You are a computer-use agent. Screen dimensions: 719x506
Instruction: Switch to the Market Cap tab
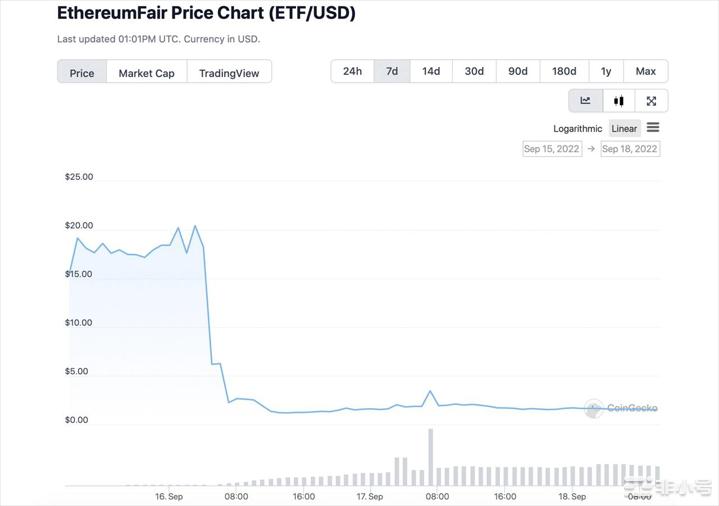pos(146,73)
